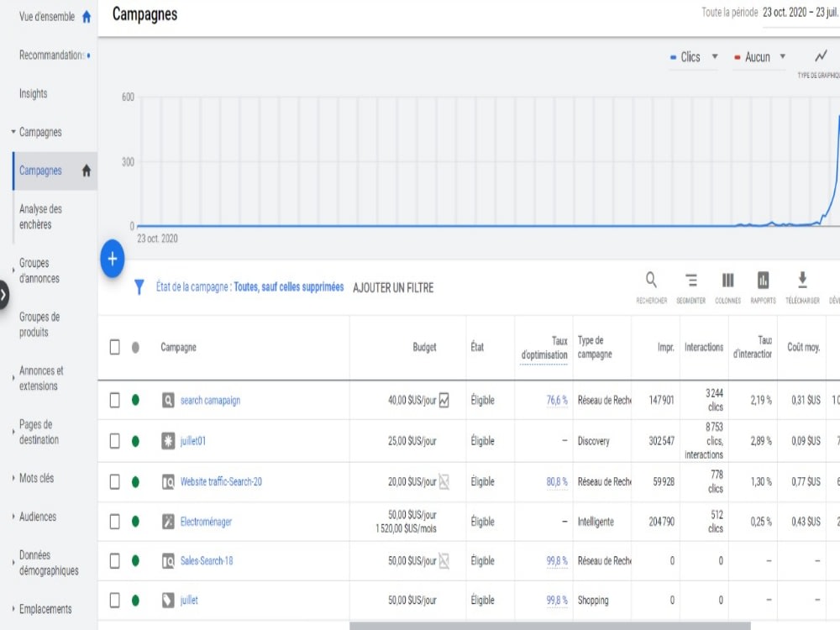840x630 pixels.
Task: Click the horizontal table scrollbar
Action: tap(549, 626)
